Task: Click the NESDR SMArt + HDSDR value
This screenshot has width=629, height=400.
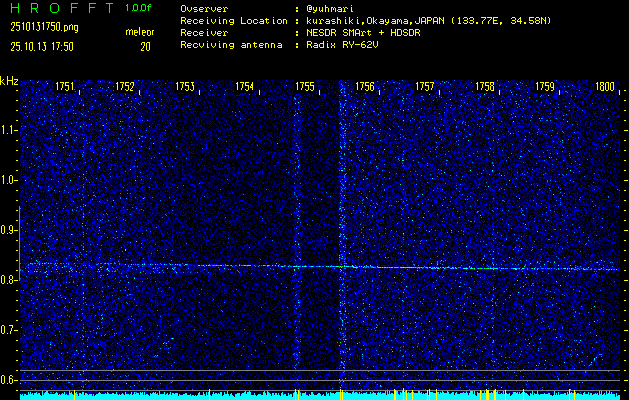Action: point(363,33)
